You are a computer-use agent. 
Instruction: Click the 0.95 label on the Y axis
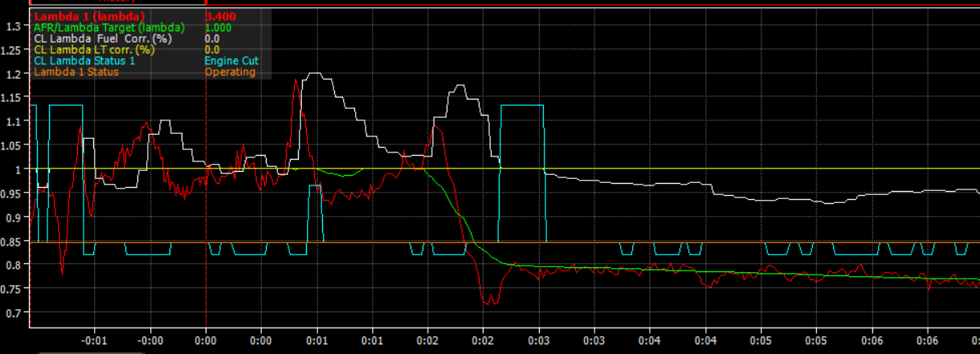(x=14, y=193)
